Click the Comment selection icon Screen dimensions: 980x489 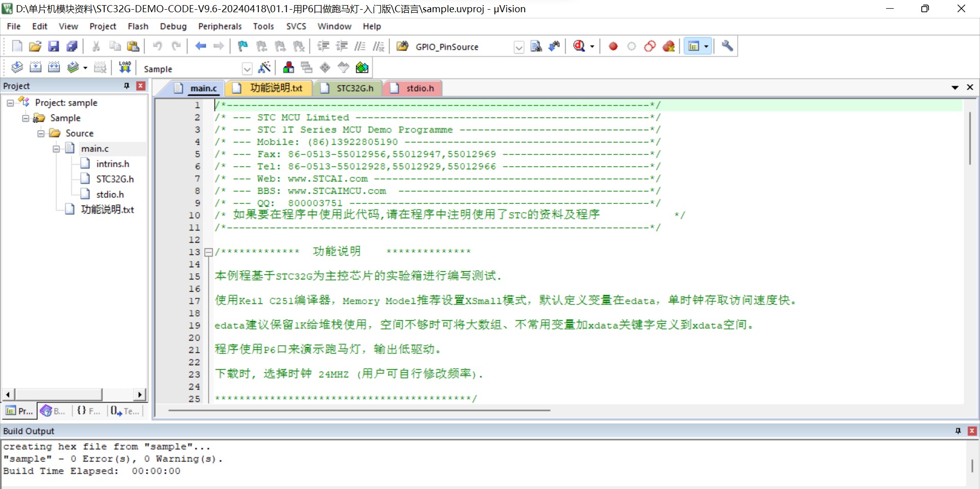click(360, 46)
